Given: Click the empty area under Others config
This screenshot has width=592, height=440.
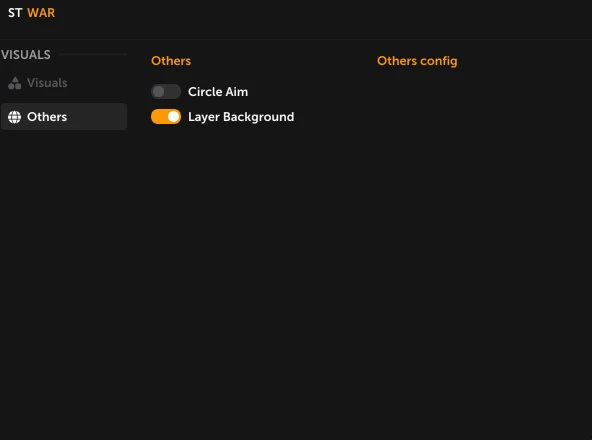Looking at the screenshot, I should click(479, 227).
